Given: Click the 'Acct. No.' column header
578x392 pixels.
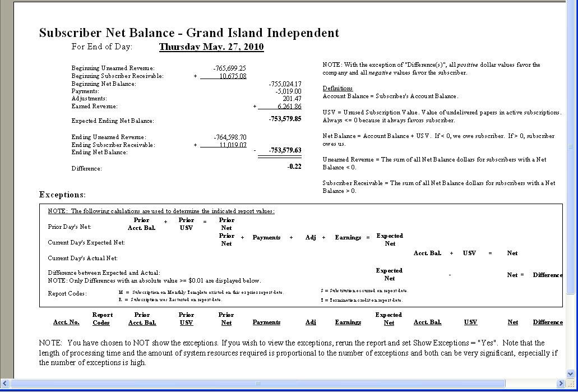Looking at the screenshot, I should click(66, 322).
